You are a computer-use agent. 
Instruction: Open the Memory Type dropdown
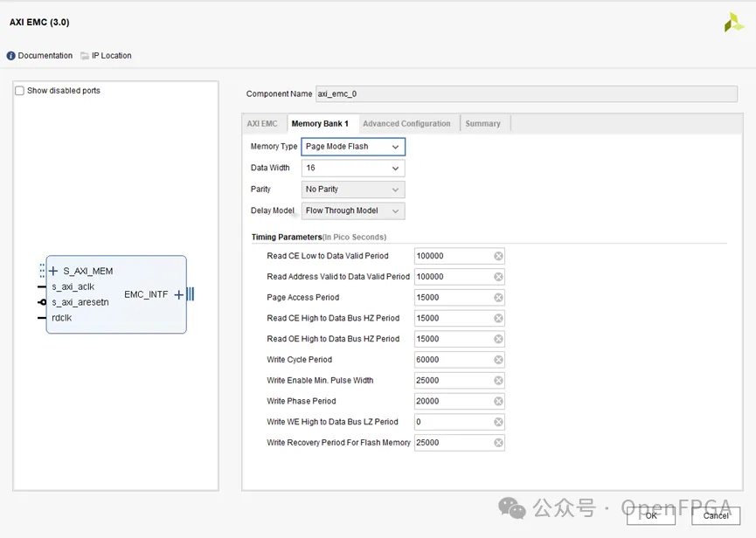point(353,147)
